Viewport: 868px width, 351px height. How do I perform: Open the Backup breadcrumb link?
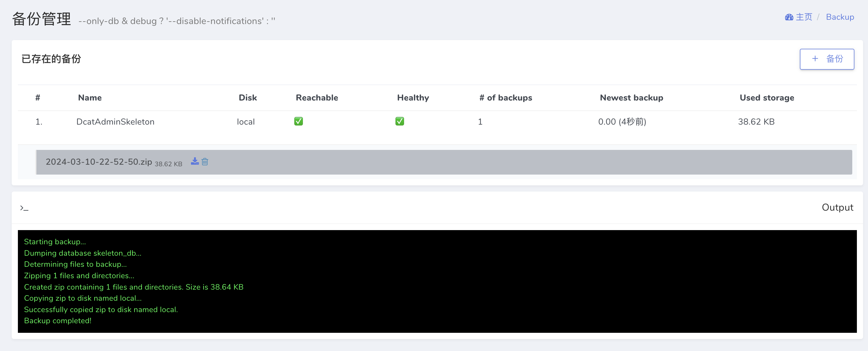[x=840, y=17]
